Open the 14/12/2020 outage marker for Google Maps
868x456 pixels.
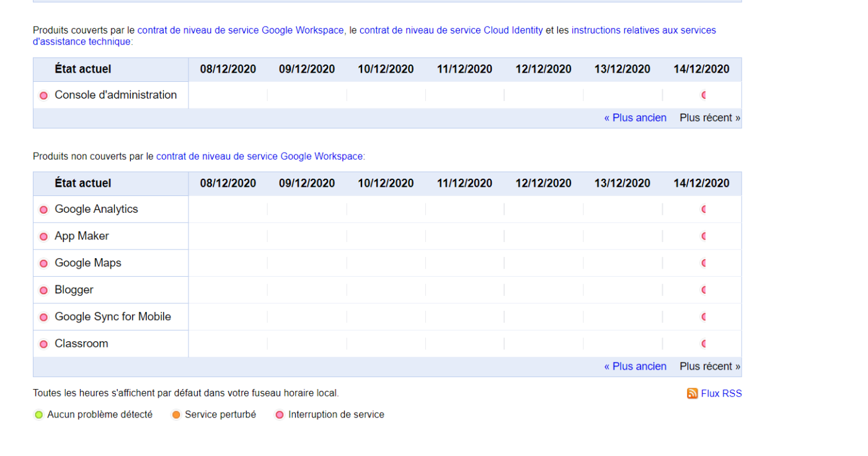[x=704, y=263]
